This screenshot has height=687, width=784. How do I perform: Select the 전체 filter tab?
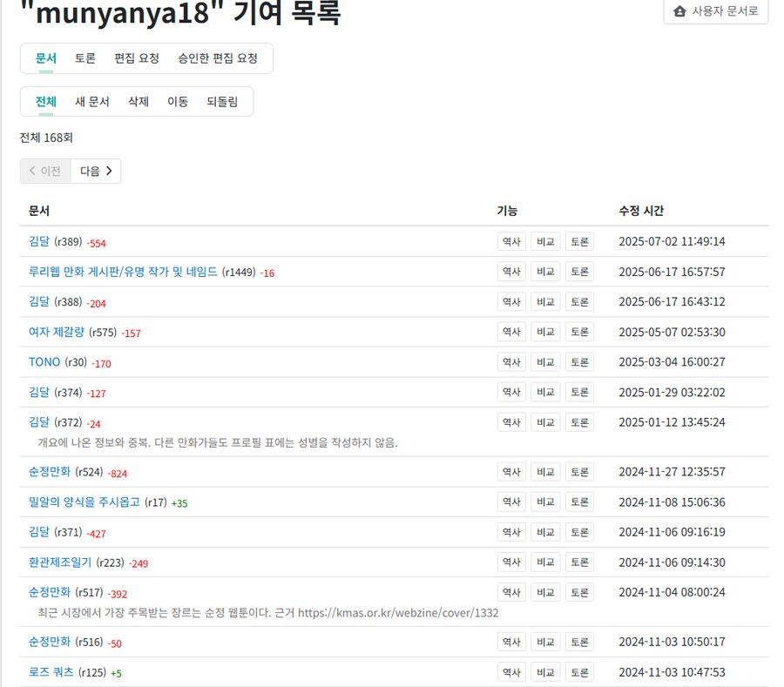tap(46, 102)
